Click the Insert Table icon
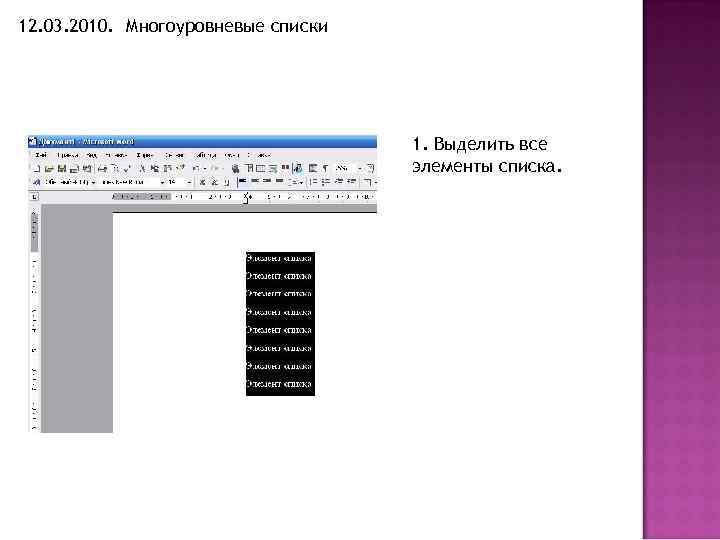The image size is (720, 540). [x=261, y=169]
